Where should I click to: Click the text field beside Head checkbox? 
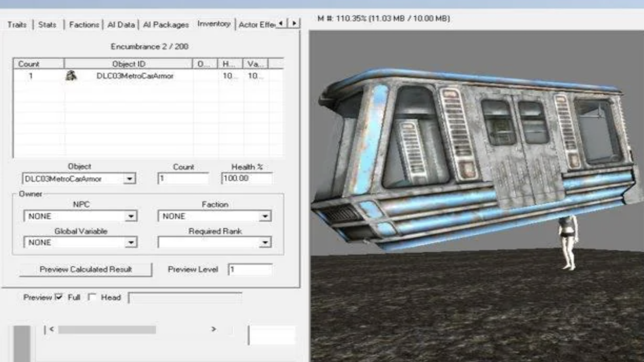tap(185, 298)
